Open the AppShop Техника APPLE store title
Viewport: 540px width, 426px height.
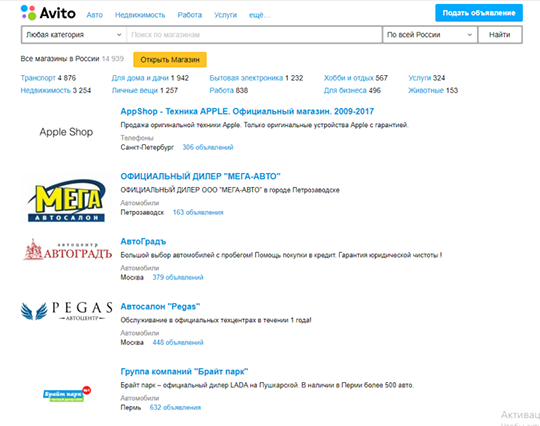pos(247,112)
